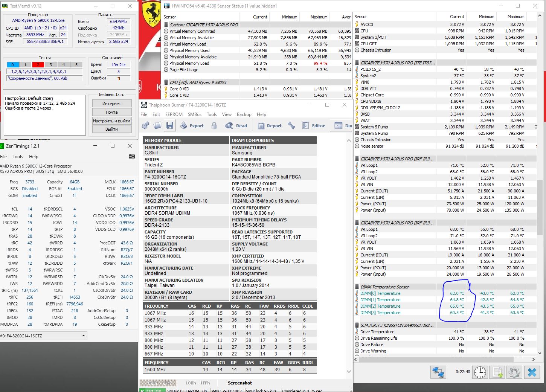Click the clock icon in HWiNFO sensor window
Viewport: 546px width, 392px height.
pyautogui.click(x=480, y=372)
